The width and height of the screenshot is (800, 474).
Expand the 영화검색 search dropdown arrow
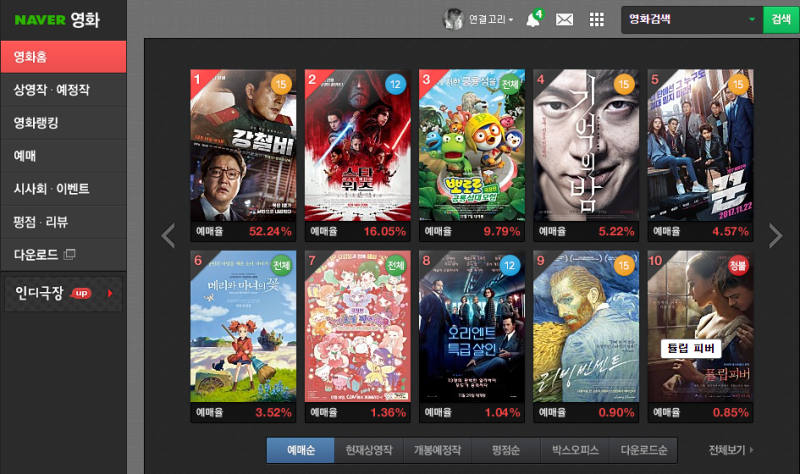click(x=752, y=19)
